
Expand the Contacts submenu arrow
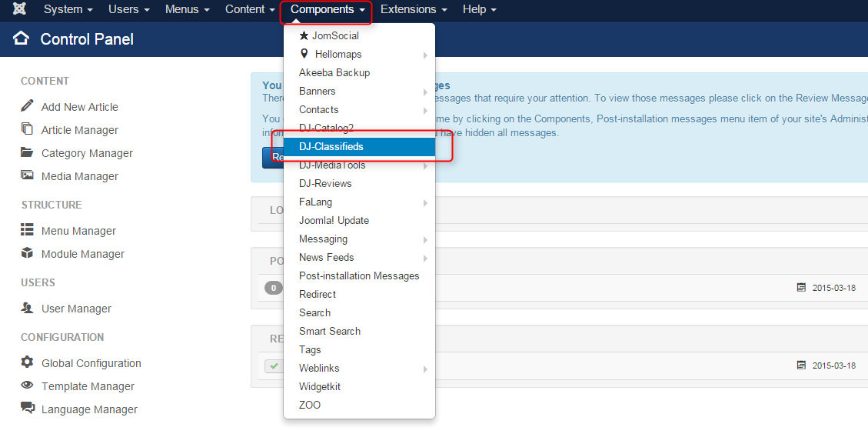coord(426,110)
